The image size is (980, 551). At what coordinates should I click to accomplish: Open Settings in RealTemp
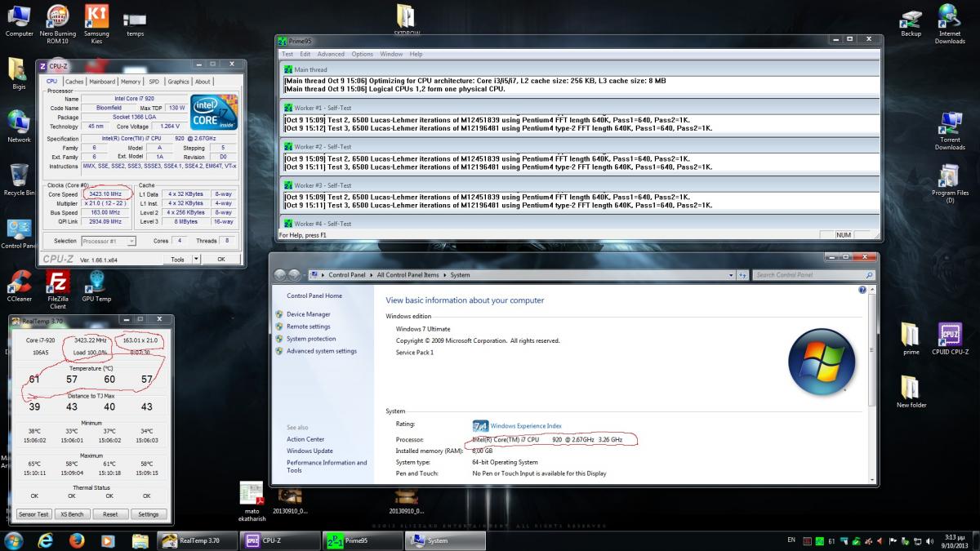point(149,514)
